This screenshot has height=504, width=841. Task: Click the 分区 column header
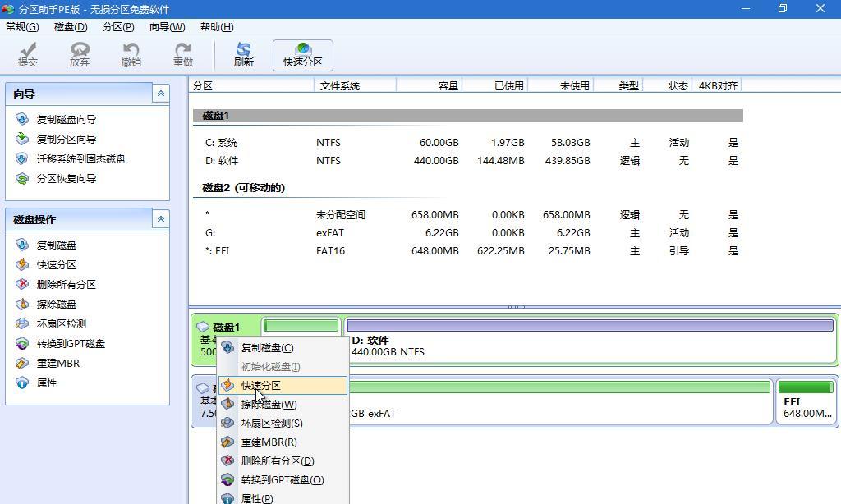pyautogui.click(x=251, y=86)
